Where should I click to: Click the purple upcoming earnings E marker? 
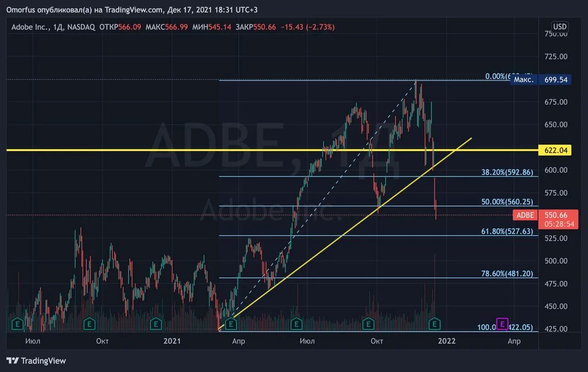click(503, 324)
